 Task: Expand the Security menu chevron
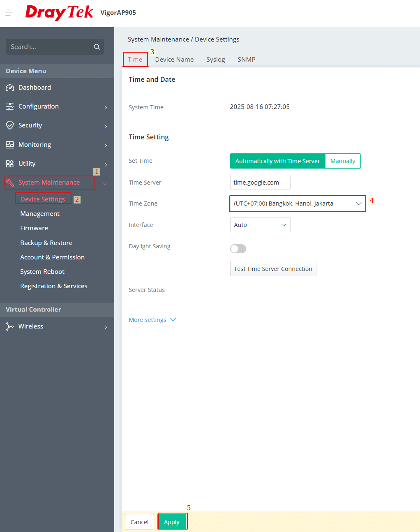click(x=106, y=126)
